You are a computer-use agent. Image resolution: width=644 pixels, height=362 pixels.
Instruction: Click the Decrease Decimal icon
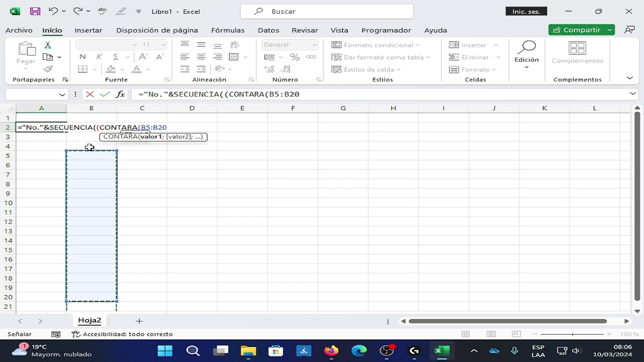(x=286, y=69)
